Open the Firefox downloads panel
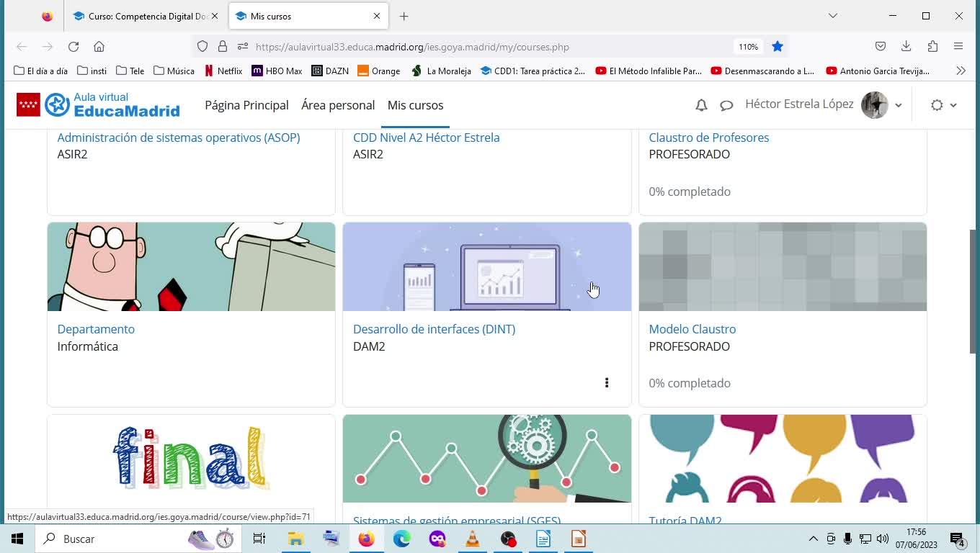Image resolution: width=980 pixels, height=553 pixels. pyautogui.click(x=906, y=47)
